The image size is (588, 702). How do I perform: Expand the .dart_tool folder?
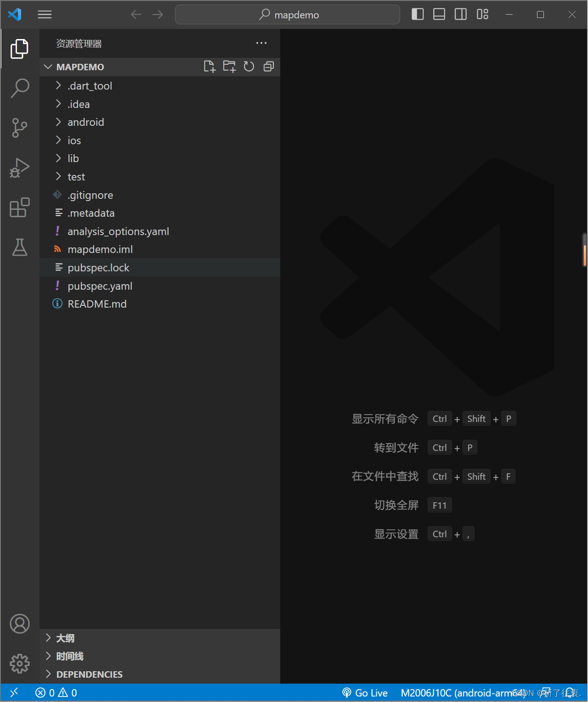(160, 86)
